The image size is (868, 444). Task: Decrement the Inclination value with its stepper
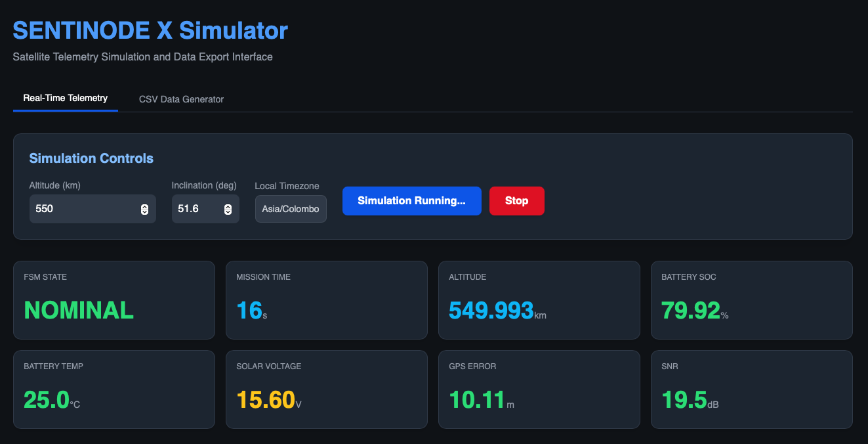[227, 212]
